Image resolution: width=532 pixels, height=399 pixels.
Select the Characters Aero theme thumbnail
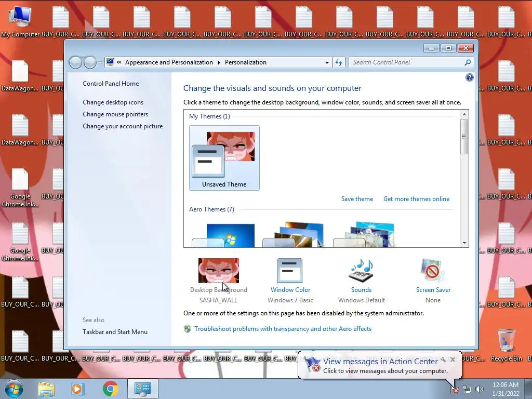pyautogui.click(x=363, y=235)
